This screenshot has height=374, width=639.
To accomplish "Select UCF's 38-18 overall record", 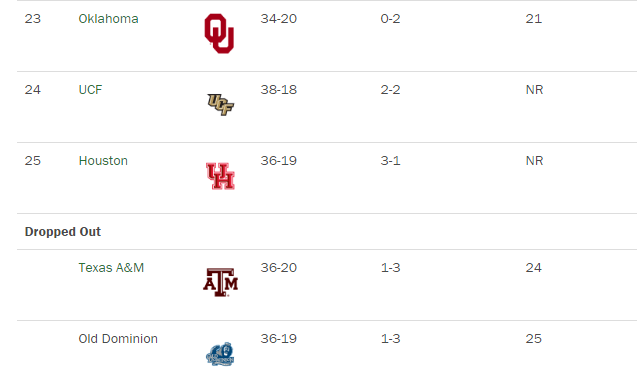I will [x=279, y=90].
